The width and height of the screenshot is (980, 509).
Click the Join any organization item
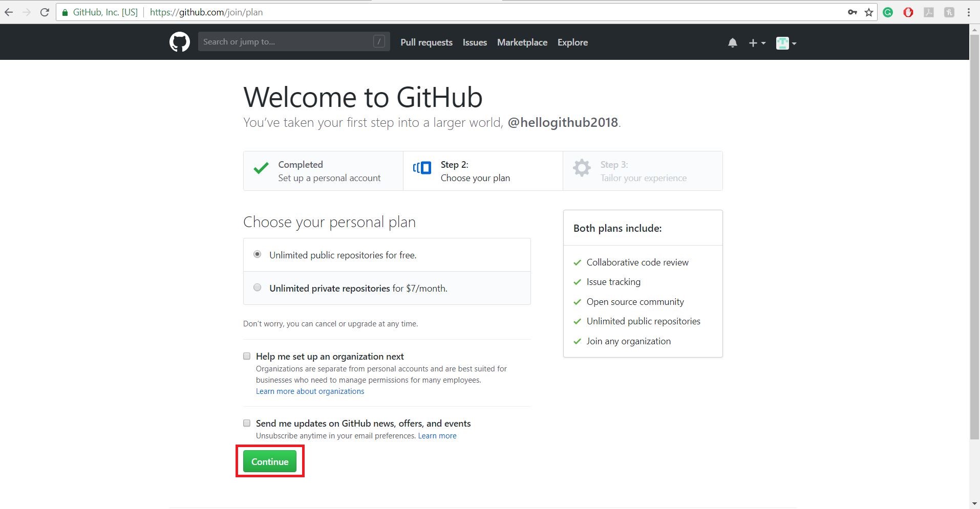pyautogui.click(x=628, y=341)
